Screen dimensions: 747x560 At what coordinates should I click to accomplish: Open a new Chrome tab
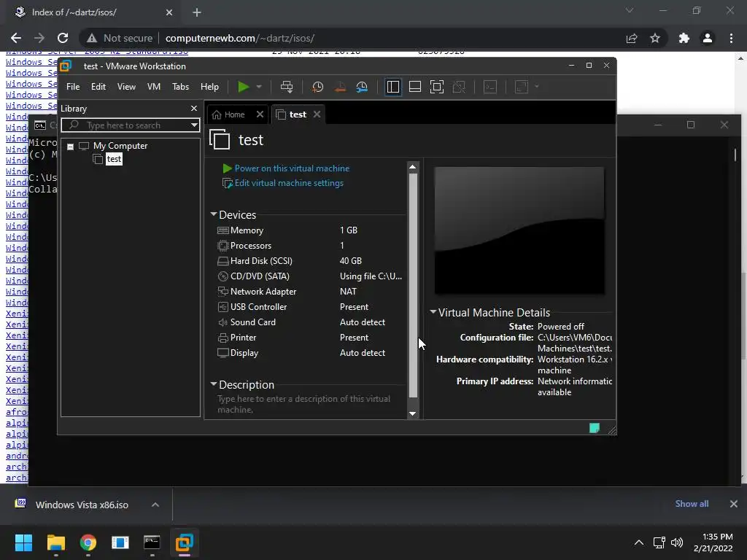197,13
